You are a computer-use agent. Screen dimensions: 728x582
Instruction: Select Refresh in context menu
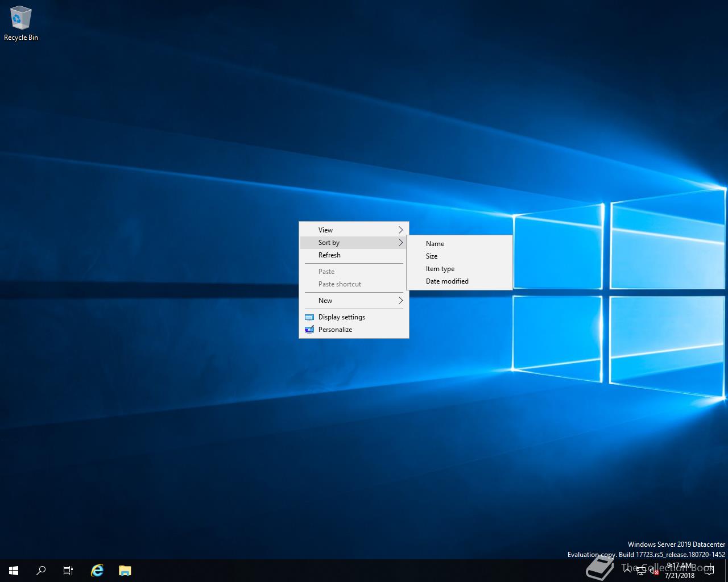pos(354,255)
